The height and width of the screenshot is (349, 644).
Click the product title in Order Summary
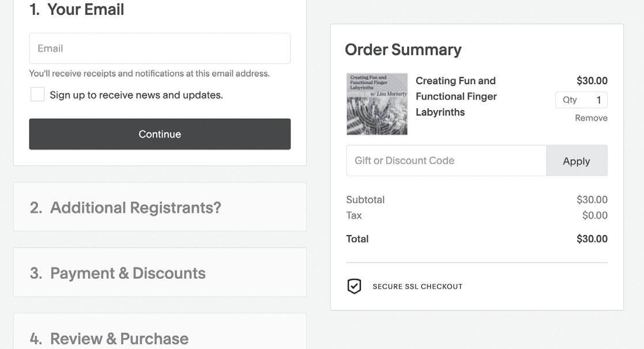coord(456,96)
